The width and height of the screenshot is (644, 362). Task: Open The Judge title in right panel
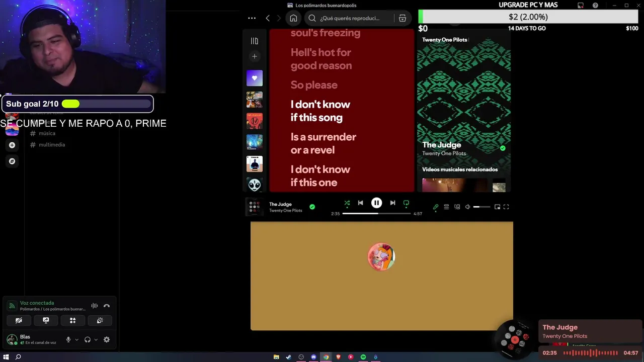(442, 145)
